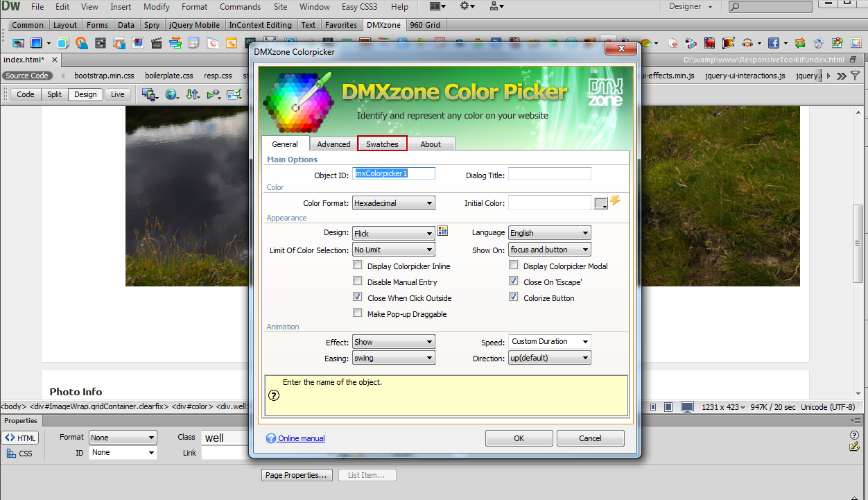This screenshot has width=868, height=500.
Task: Click the Class field containing well
Action: click(225, 438)
